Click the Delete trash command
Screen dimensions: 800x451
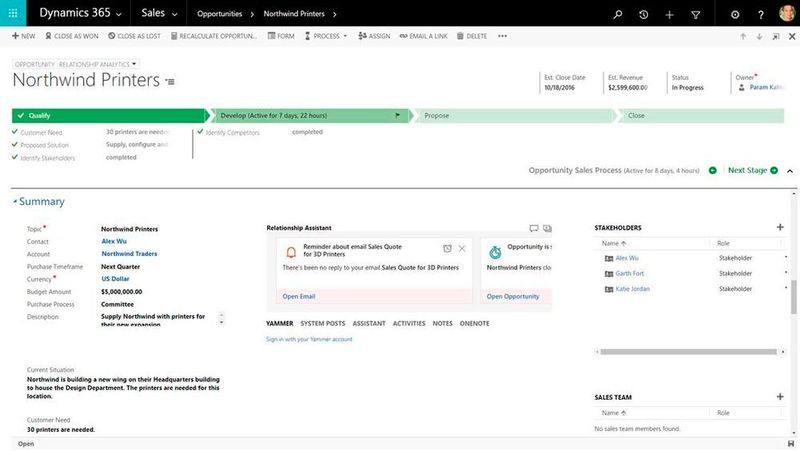(x=472, y=36)
